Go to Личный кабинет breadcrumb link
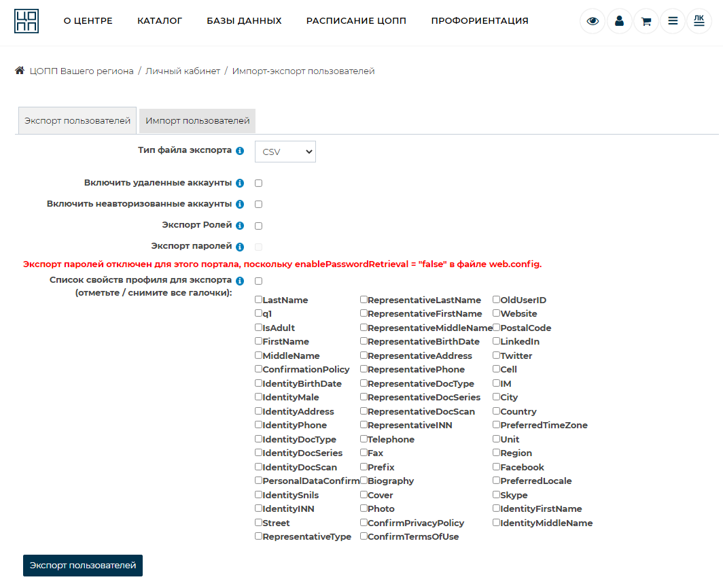 point(183,71)
